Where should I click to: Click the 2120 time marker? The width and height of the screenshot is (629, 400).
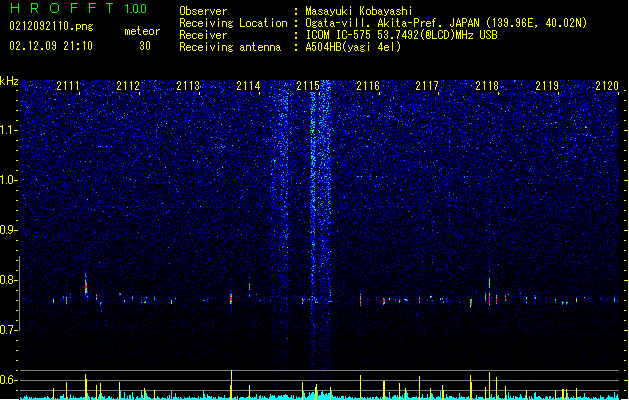point(607,85)
